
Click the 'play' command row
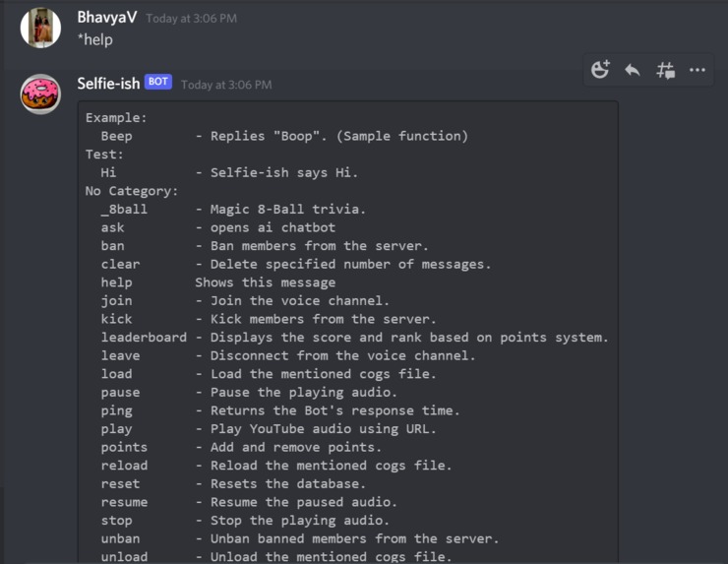(x=269, y=429)
